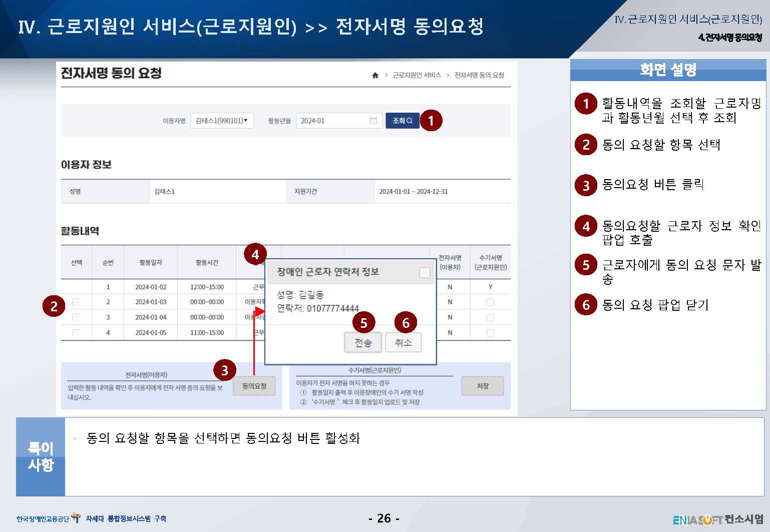Check 수기서명 box for the 2024-01-05 row
This screenshot has width=770, height=532.
click(x=490, y=333)
